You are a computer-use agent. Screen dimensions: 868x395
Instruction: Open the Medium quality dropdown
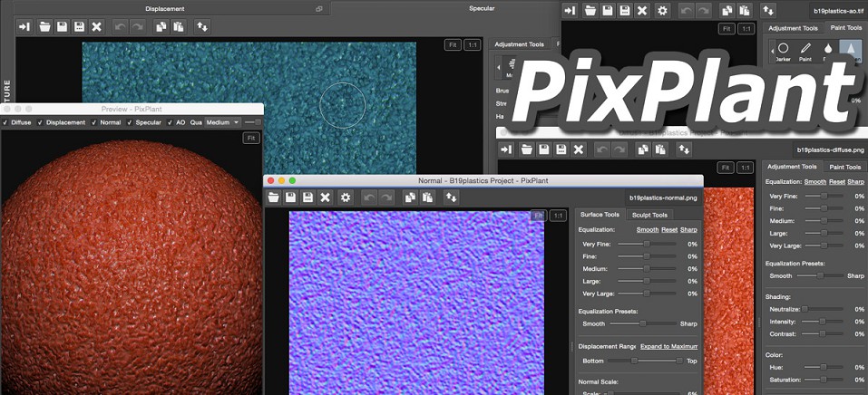[222, 122]
